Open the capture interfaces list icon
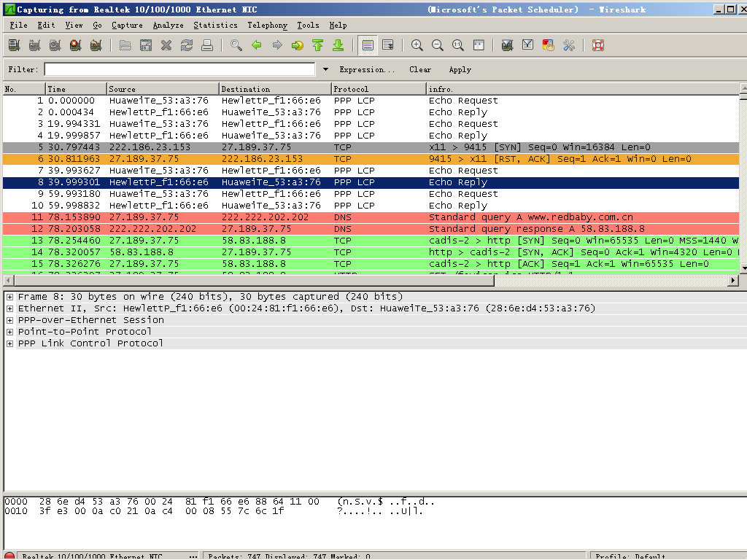 [x=15, y=45]
